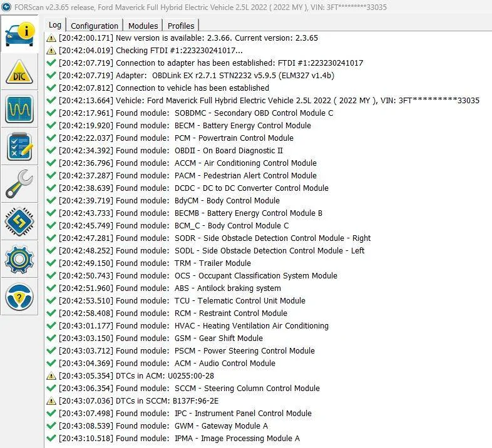Viewport: 492px width, 448px height.
Task: Open the DTC trouble codes section
Action: (x=19, y=72)
